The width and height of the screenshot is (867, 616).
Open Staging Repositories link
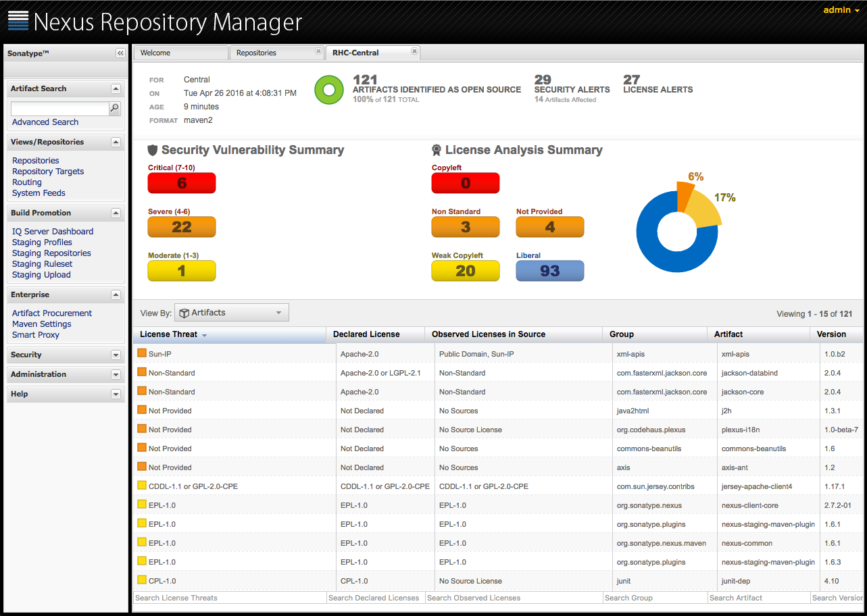click(51, 253)
